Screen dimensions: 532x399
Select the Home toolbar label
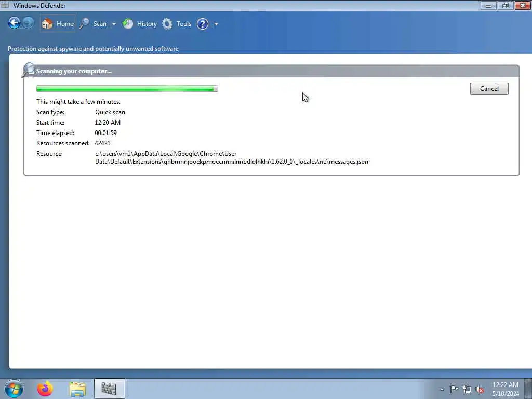[65, 24]
